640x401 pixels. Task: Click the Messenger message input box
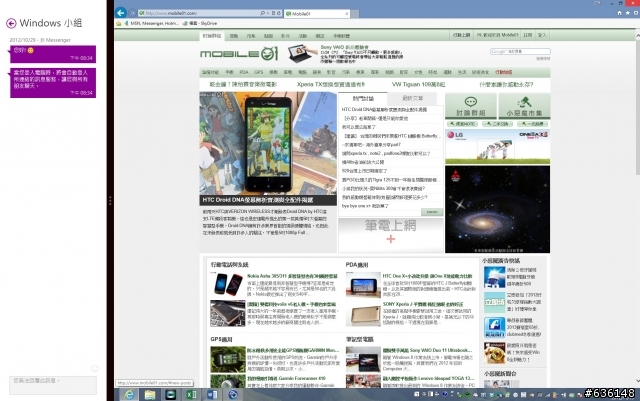(53, 385)
